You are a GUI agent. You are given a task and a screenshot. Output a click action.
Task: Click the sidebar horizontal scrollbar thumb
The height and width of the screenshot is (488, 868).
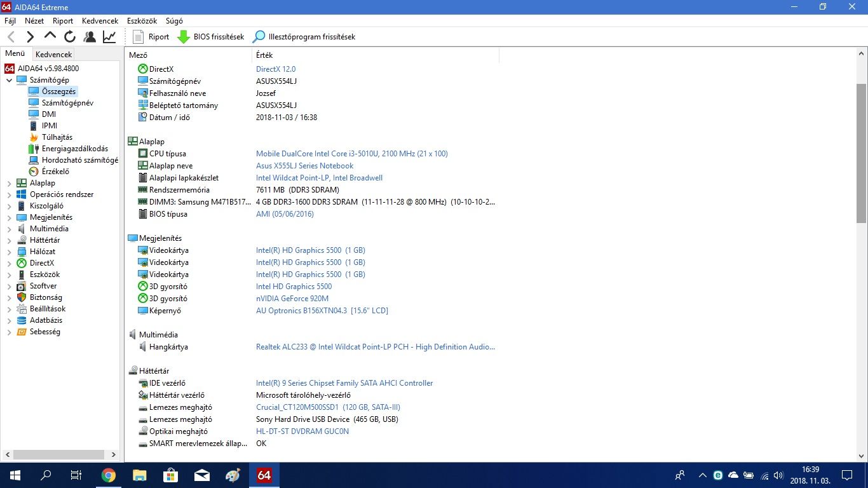coord(59,455)
